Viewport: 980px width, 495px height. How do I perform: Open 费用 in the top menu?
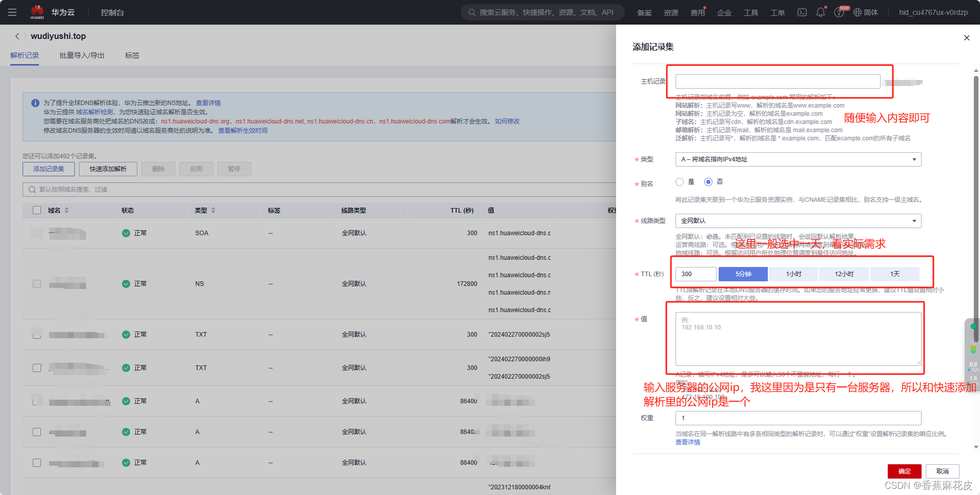tap(698, 13)
